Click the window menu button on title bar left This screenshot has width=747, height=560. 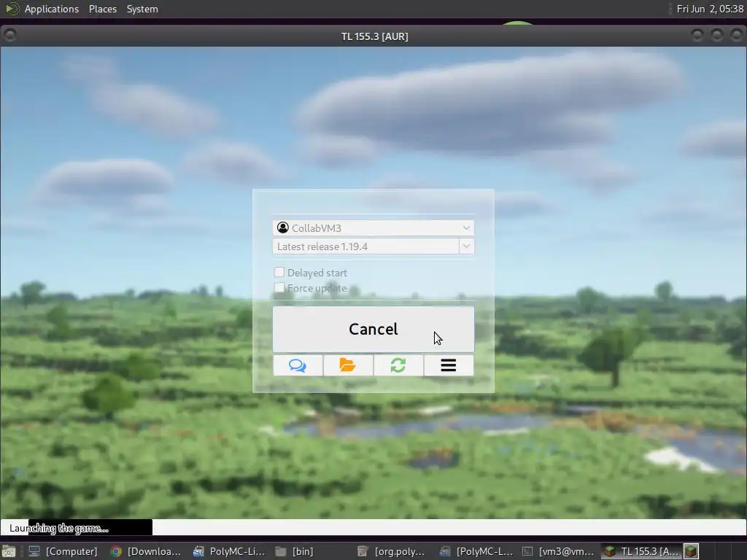9,35
